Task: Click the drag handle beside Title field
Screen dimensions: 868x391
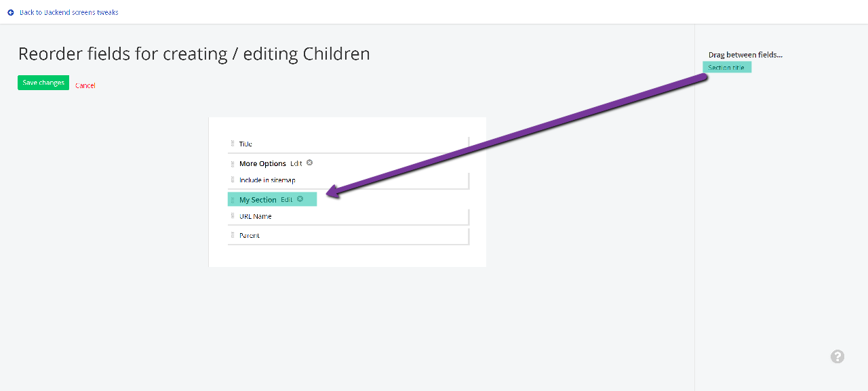Action: click(x=233, y=144)
